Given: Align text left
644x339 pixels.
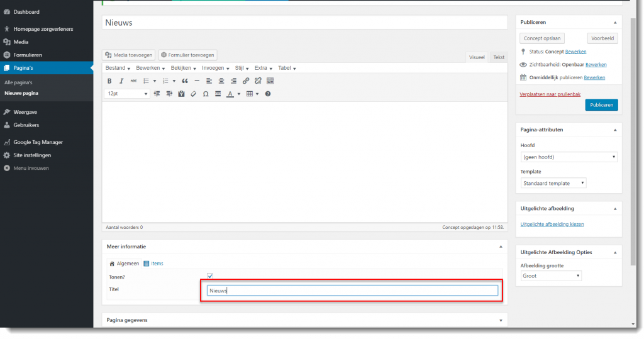Looking at the screenshot, I should click(209, 81).
